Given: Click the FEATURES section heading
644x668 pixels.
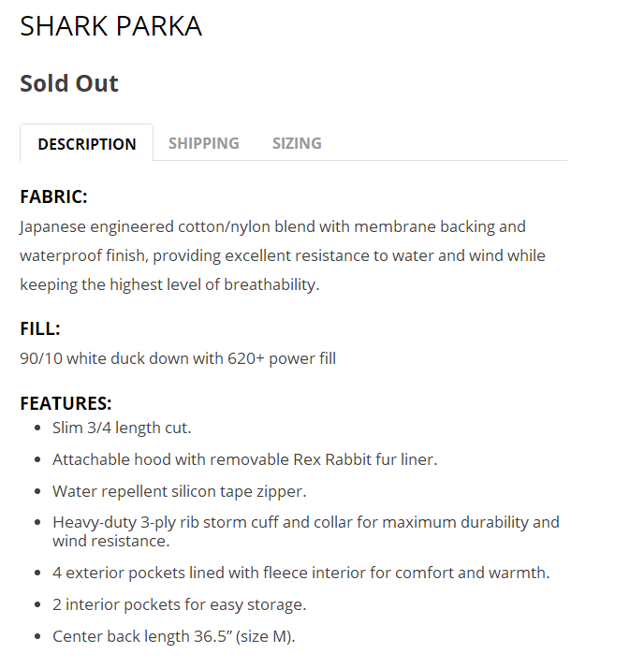Looking at the screenshot, I should coord(66,403).
